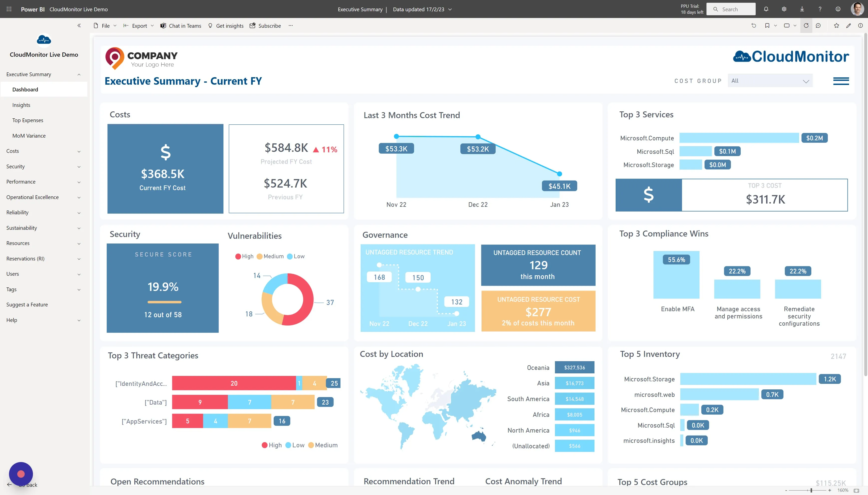
Task: Toggle High in Threat Categories legend
Action: point(272,445)
